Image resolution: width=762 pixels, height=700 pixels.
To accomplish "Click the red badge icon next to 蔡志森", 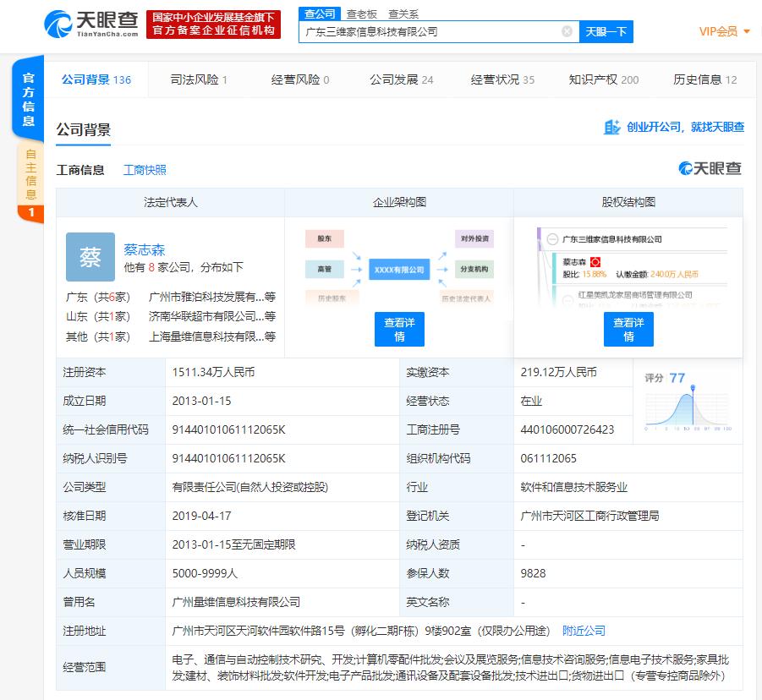I will [x=595, y=262].
